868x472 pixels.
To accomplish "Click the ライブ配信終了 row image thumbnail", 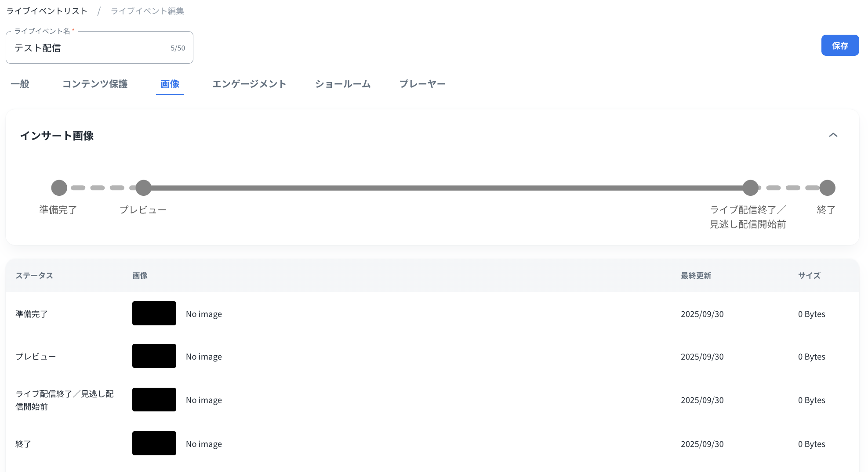I will point(154,400).
